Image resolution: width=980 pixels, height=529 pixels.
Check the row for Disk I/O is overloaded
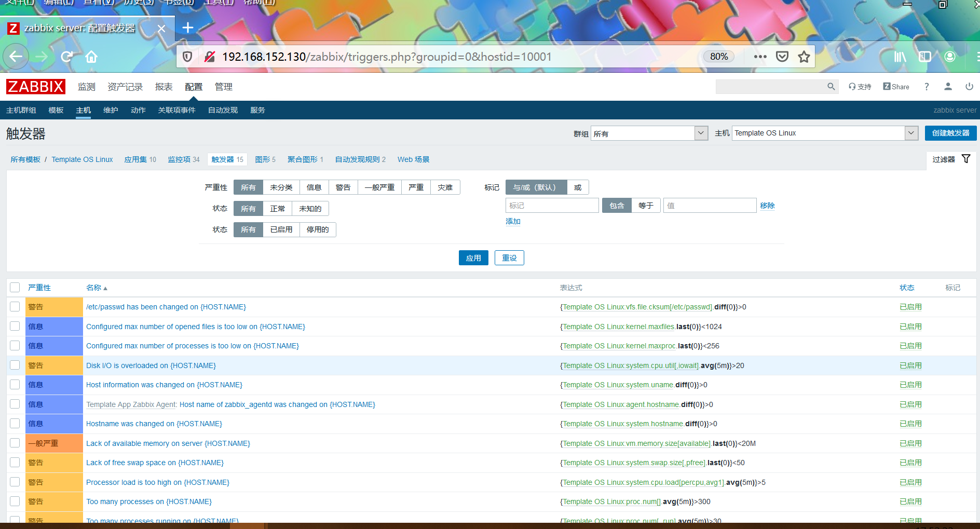pyautogui.click(x=15, y=365)
